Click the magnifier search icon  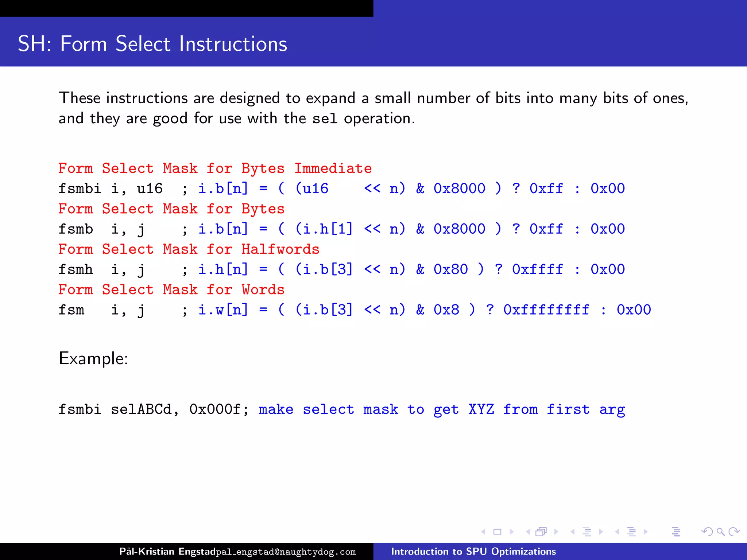(x=721, y=532)
